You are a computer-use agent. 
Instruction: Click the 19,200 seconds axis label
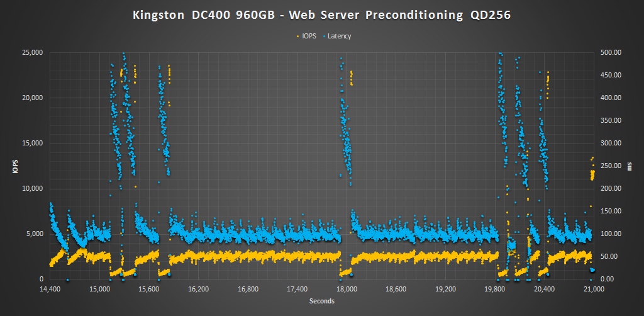click(x=446, y=288)
